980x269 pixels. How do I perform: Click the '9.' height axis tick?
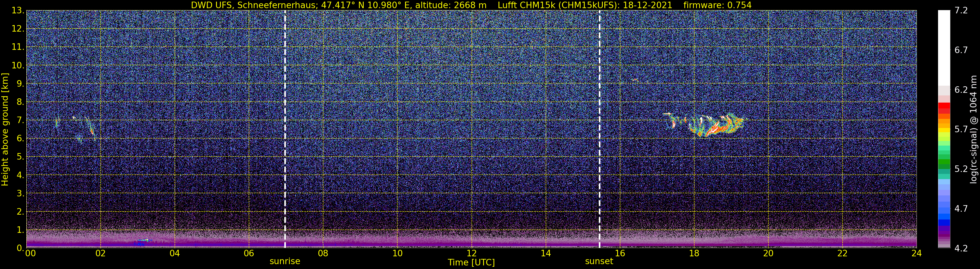20,84
